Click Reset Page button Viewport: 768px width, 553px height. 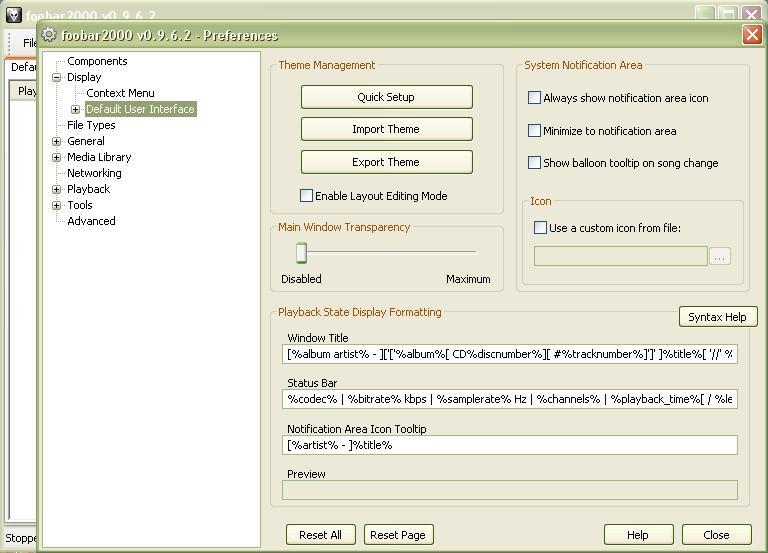(398, 535)
